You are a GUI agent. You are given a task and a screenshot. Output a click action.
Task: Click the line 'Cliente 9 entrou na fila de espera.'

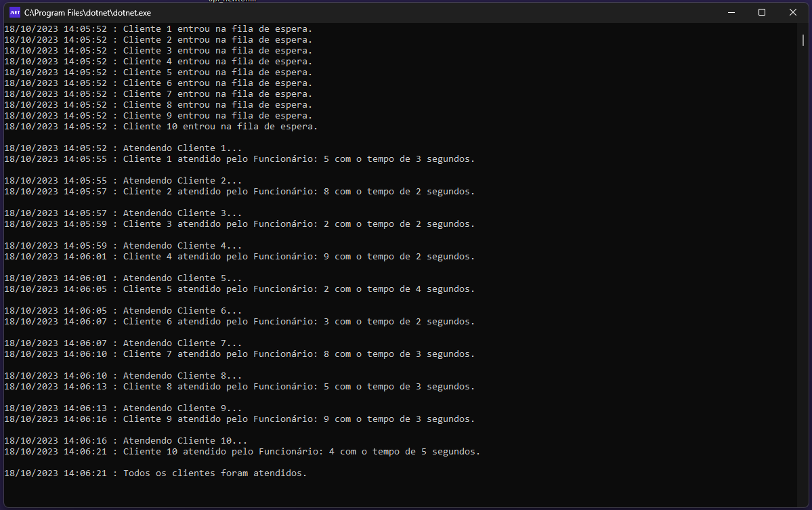[x=158, y=116]
